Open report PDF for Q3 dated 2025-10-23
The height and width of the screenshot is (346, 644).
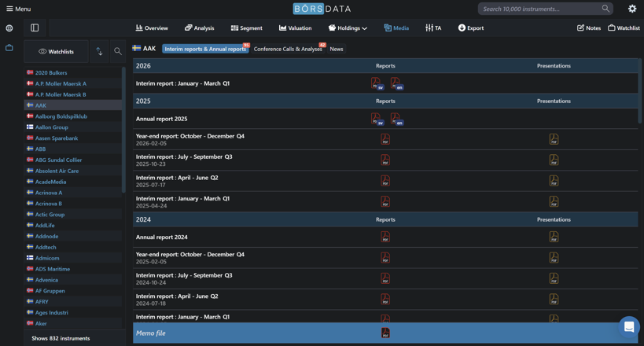(x=385, y=160)
